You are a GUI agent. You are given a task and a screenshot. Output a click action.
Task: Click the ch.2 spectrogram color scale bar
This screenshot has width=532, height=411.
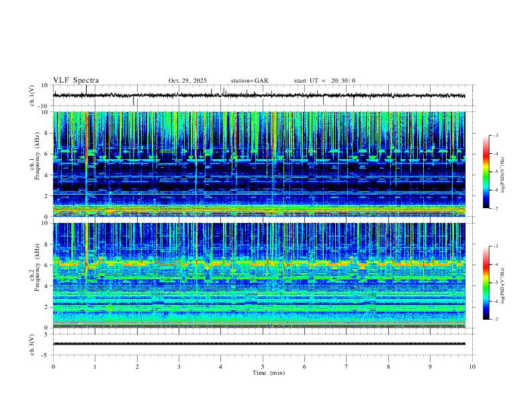coord(486,283)
